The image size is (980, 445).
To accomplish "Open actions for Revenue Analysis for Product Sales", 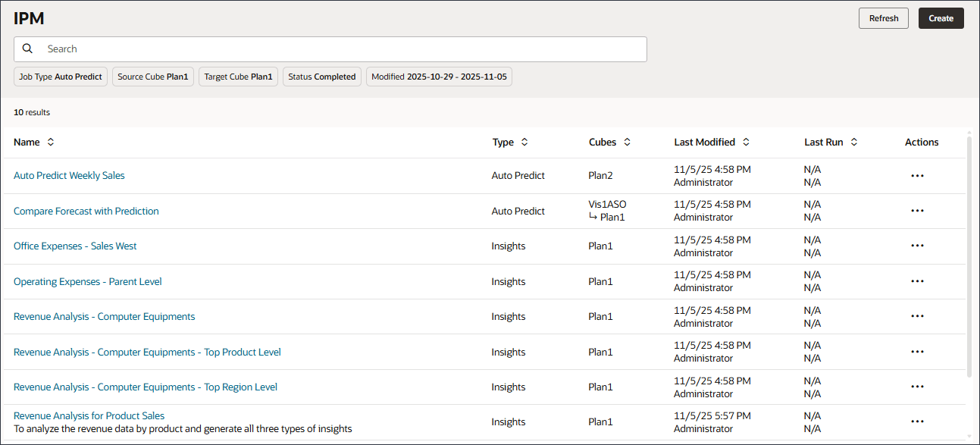I will point(917,421).
